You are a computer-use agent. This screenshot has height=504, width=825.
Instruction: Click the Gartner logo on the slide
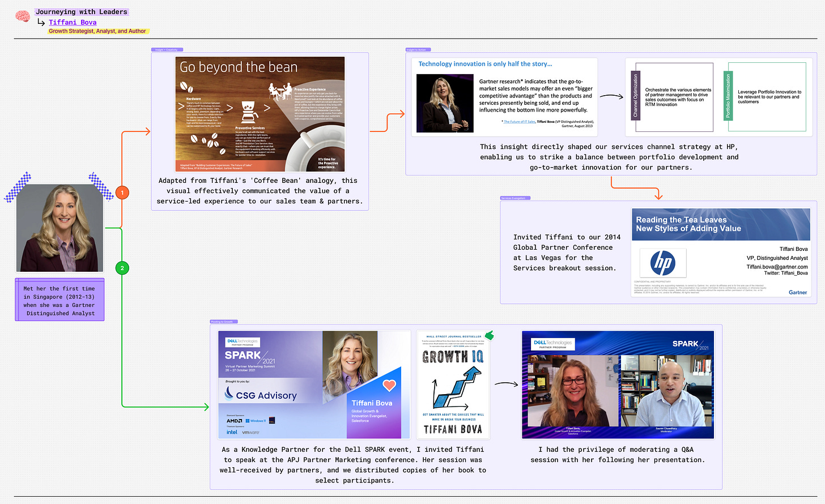pyautogui.click(x=798, y=292)
